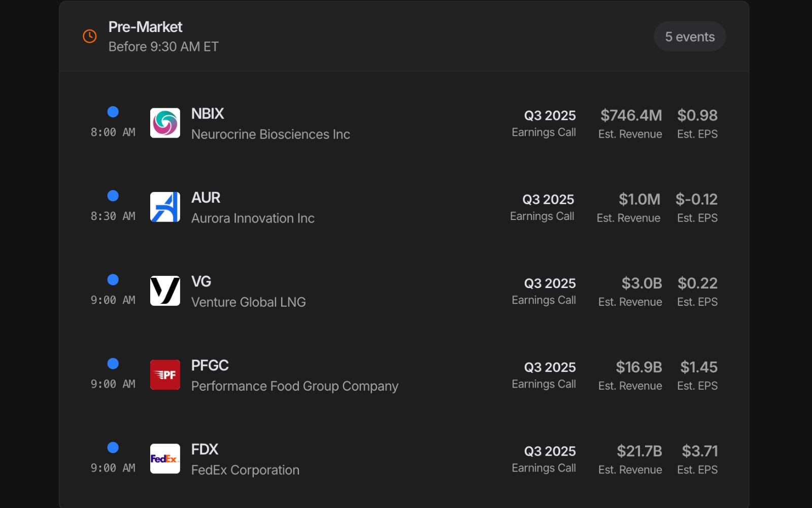Viewport: 812px width, 508px height.
Task: Select the AUR ticker symbol
Action: point(206,198)
